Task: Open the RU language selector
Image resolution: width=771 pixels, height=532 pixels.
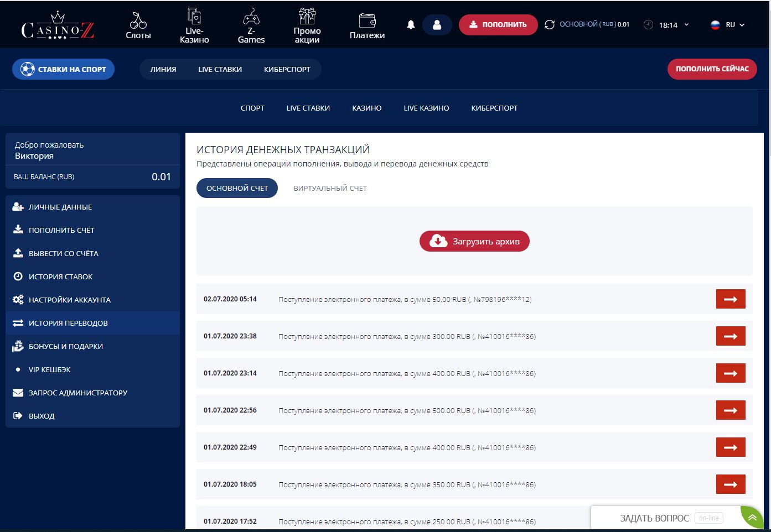Action: coord(728,25)
